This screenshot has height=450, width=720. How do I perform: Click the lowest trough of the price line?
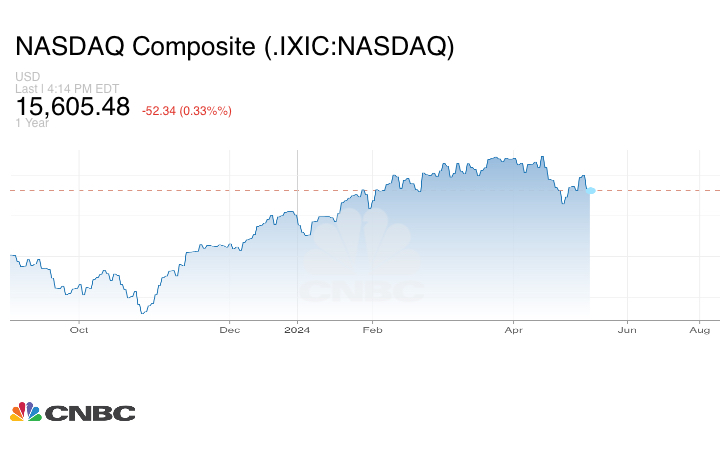pyautogui.click(x=143, y=313)
